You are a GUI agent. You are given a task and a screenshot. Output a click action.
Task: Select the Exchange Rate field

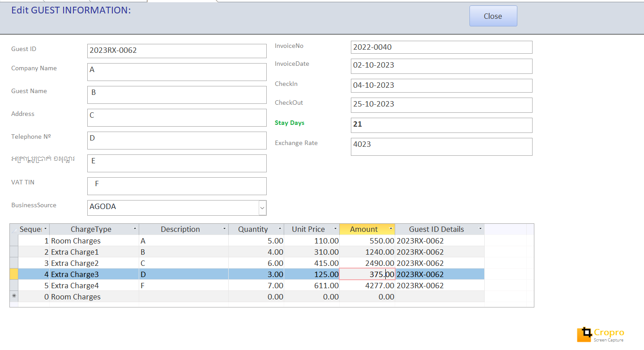441,146
